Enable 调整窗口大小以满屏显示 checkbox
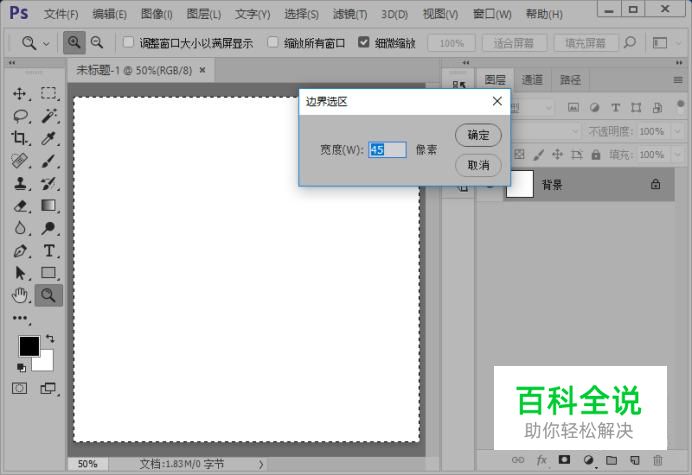The height and width of the screenshot is (475, 692). (x=128, y=42)
